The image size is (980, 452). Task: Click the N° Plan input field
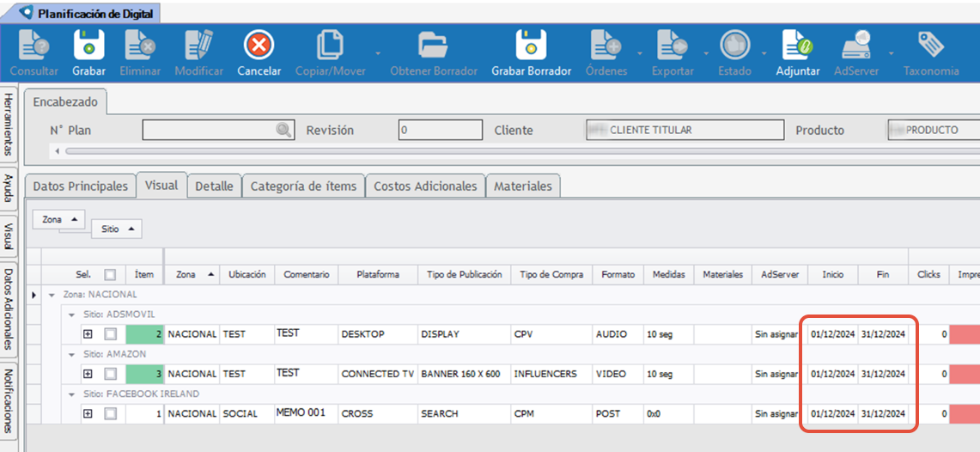click(217, 130)
